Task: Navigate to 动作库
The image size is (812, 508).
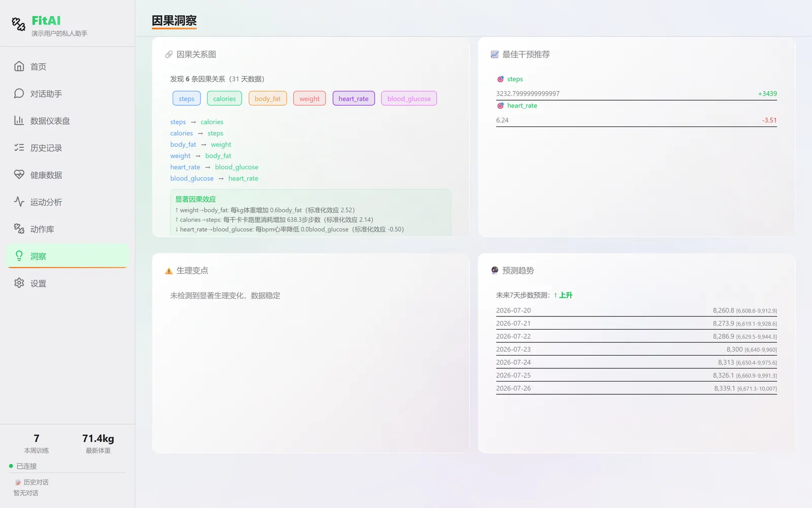Action: 67,229
